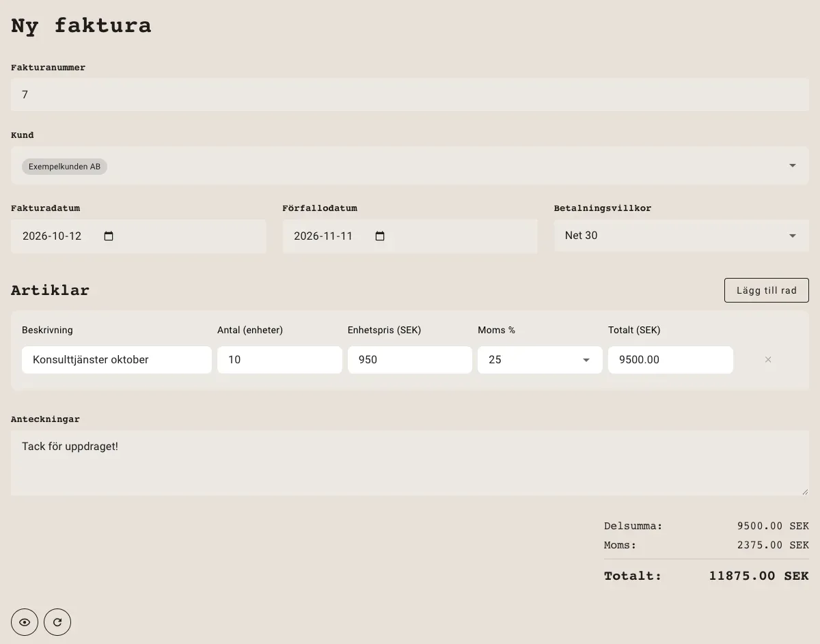Click the Artiklar section heading
The image size is (820, 644).
(51, 290)
